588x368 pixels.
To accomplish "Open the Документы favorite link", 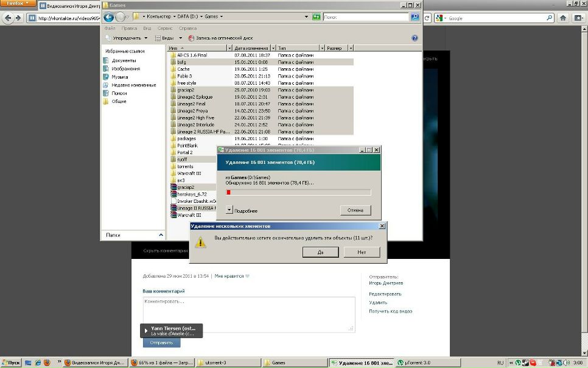I will coord(124,60).
